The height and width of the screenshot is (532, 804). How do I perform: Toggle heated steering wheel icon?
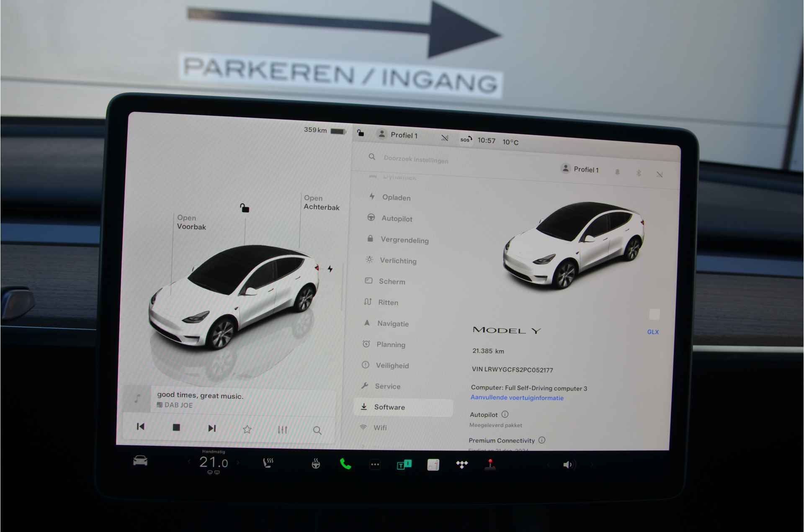[x=316, y=464]
